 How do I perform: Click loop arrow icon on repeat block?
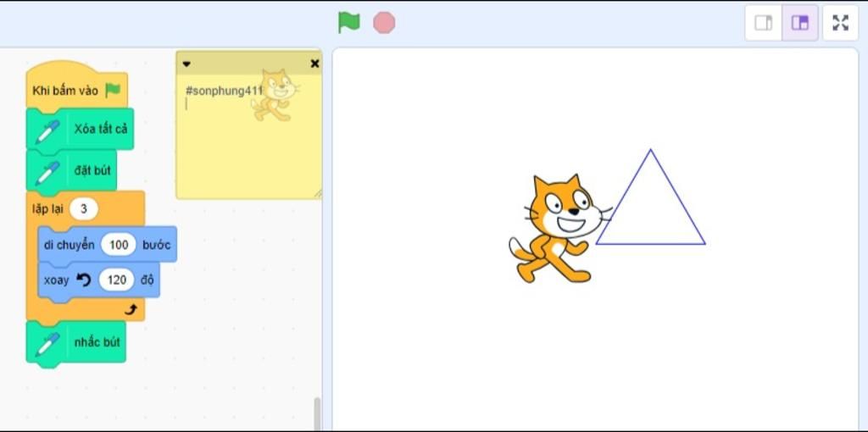(x=131, y=310)
